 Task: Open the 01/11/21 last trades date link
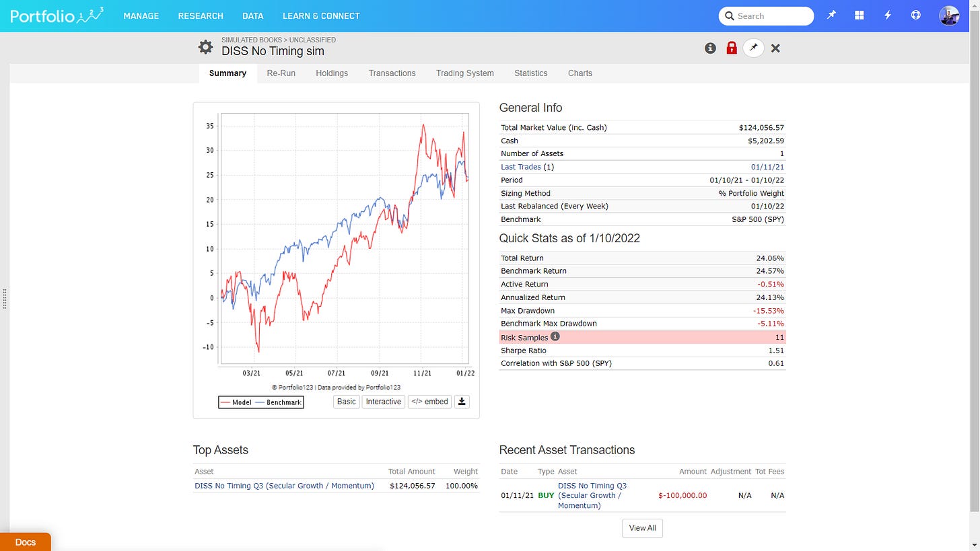coord(767,167)
